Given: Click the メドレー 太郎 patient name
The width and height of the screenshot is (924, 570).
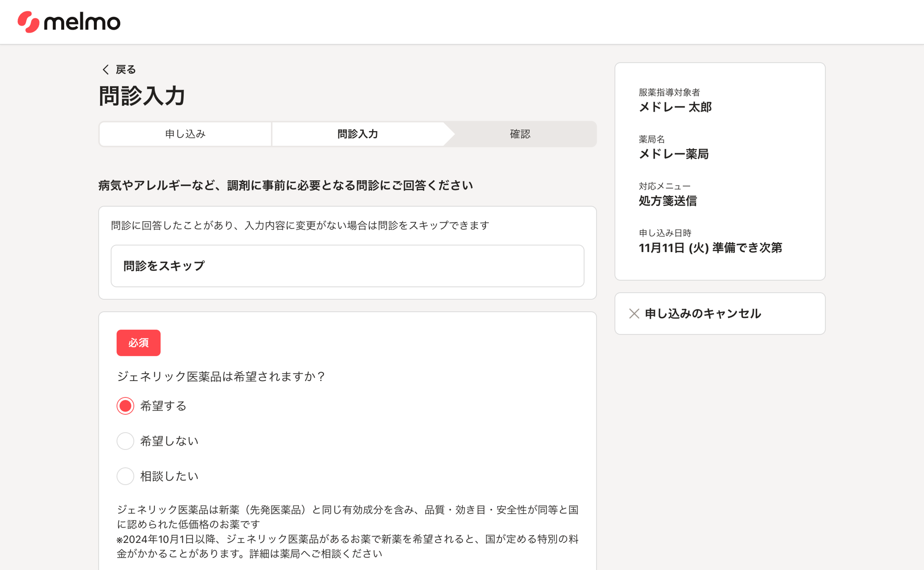Looking at the screenshot, I should point(675,107).
